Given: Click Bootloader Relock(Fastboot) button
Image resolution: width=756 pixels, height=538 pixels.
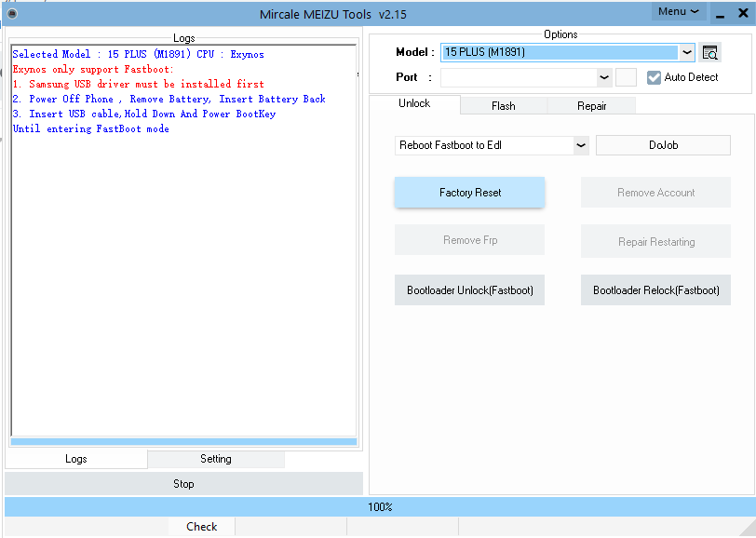Looking at the screenshot, I should (x=655, y=290).
